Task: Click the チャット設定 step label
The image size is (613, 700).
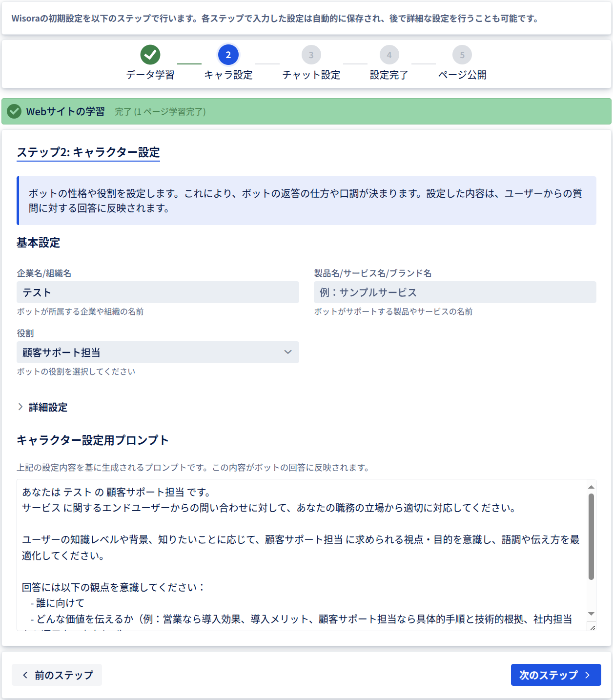Action: 311,75
